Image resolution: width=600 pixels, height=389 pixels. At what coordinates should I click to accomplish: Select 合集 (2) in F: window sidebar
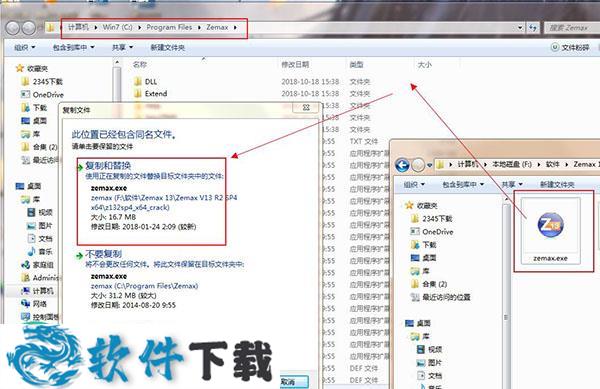pyautogui.click(x=429, y=284)
